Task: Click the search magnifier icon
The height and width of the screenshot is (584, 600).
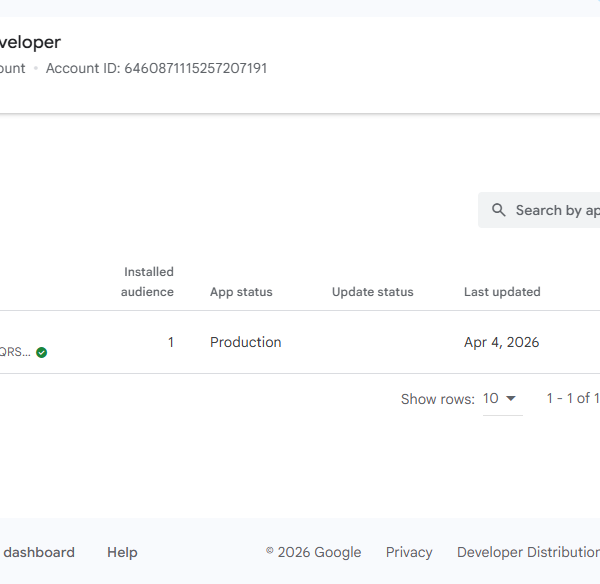Action: (498, 210)
